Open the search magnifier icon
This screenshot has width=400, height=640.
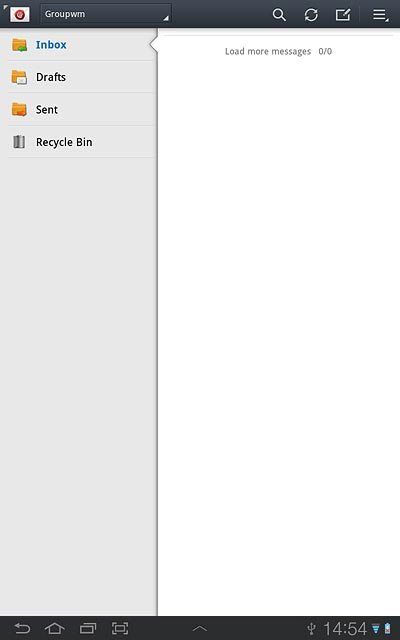pyautogui.click(x=279, y=15)
